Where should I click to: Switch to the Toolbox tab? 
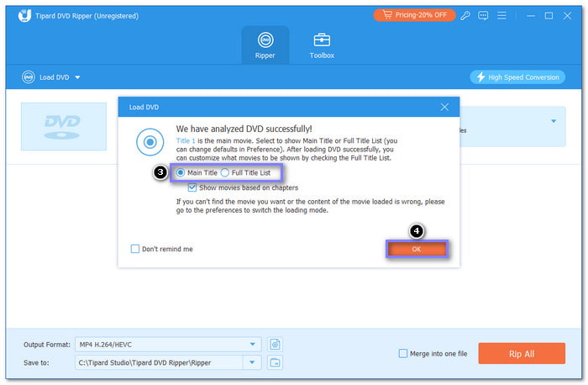(322, 45)
